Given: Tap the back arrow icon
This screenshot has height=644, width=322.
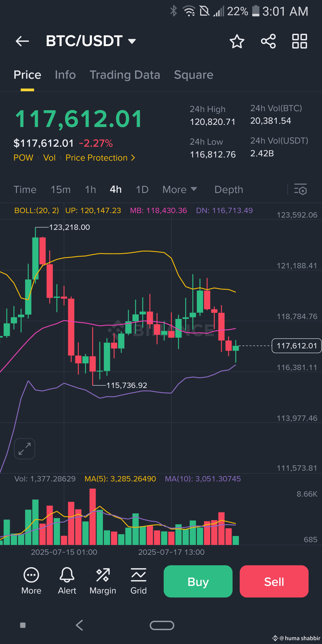Looking at the screenshot, I should [x=22, y=41].
